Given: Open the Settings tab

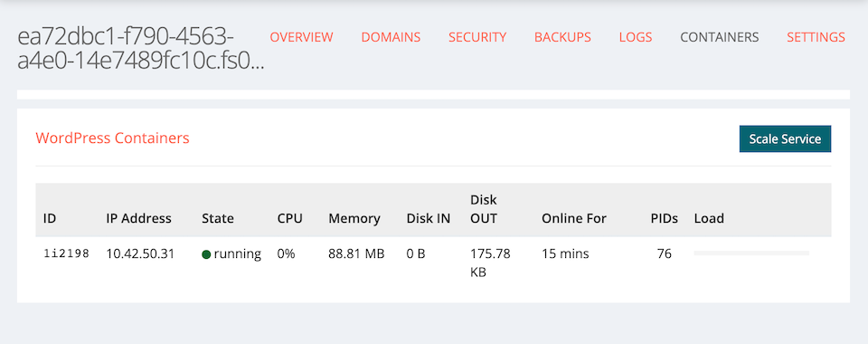Looking at the screenshot, I should tap(816, 37).
